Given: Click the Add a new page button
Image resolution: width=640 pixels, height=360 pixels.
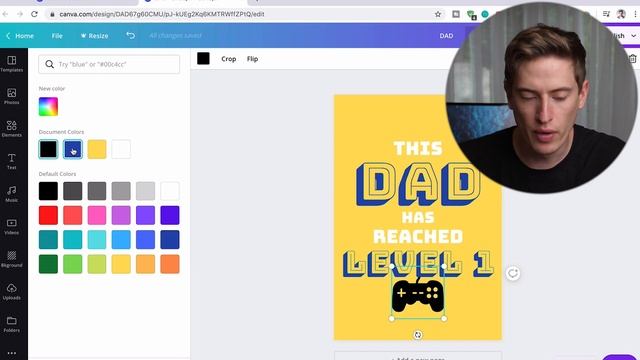Looking at the screenshot, I should coord(418,356).
